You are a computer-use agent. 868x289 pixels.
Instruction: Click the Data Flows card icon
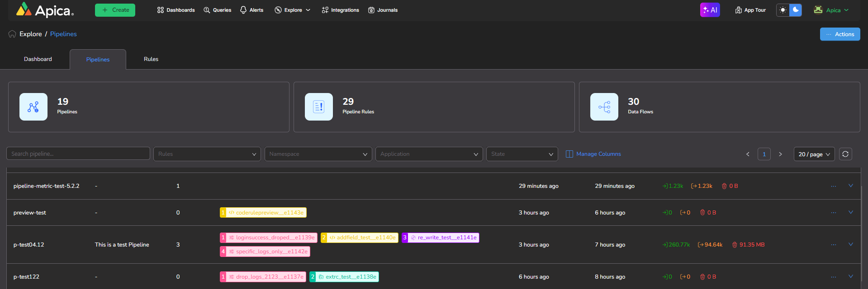click(604, 107)
